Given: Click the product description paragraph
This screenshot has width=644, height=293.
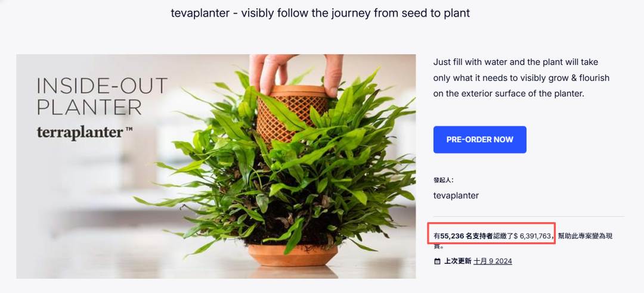Looking at the screenshot, I should (x=521, y=77).
